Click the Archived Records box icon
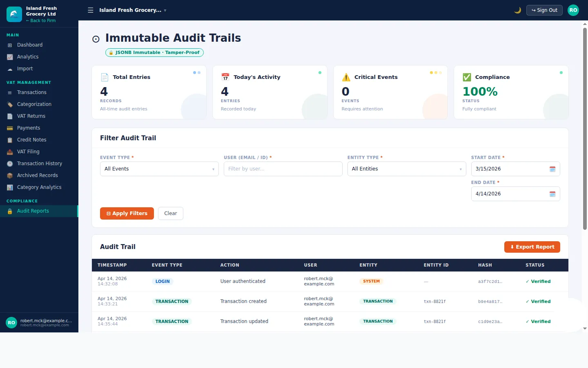The image size is (588, 368). [x=10, y=175]
